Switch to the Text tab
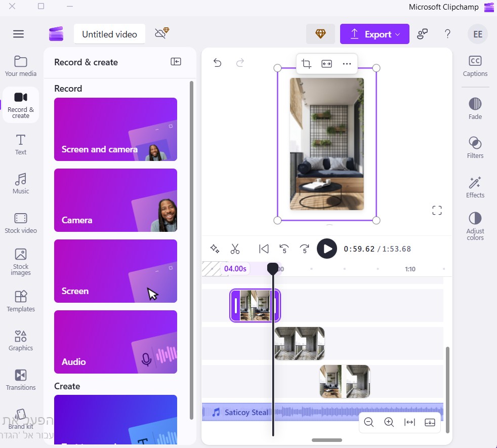 (x=21, y=144)
